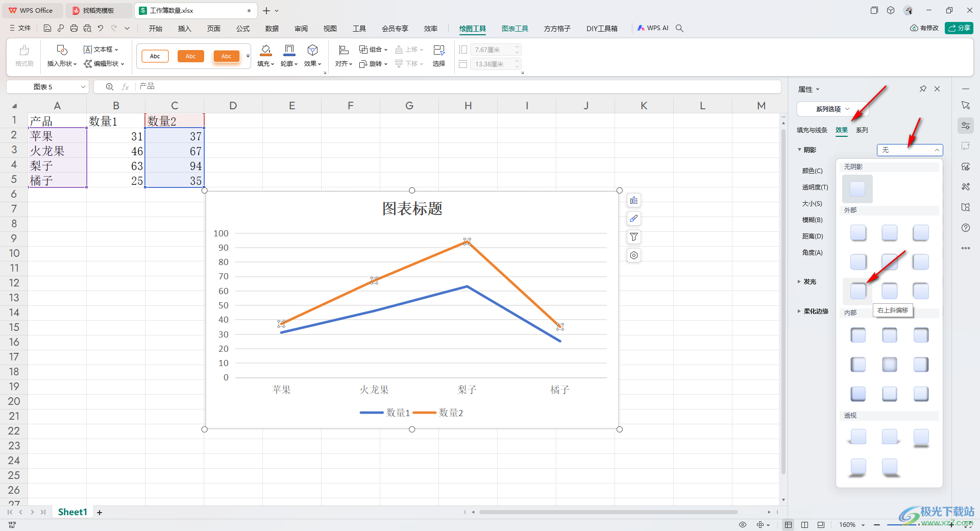Image resolution: width=980 pixels, height=531 pixels.
Task: Click the Share (分享) button
Action: click(x=959, y=28)
